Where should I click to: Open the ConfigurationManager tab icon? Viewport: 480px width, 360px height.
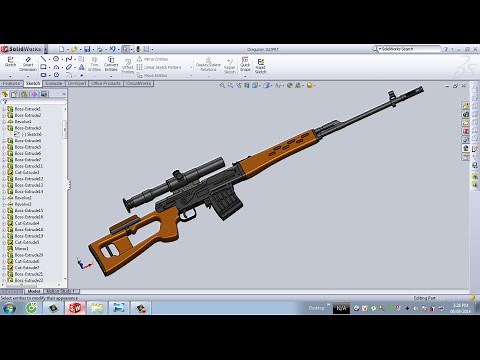pos(24,94)
